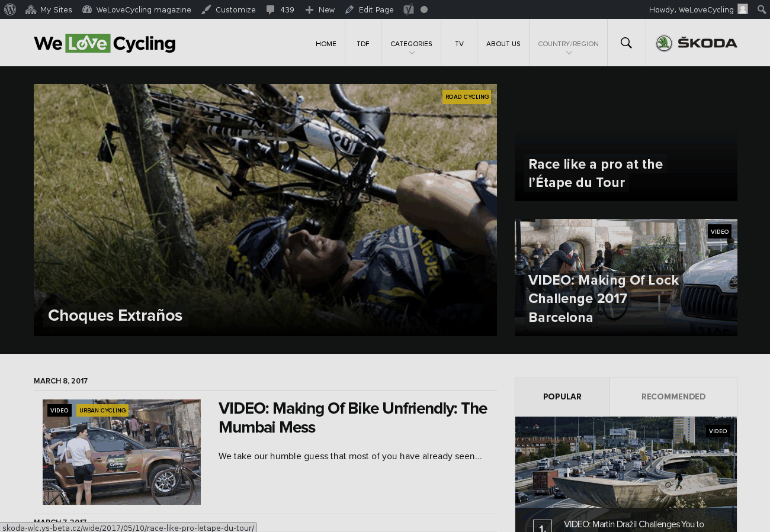This screenshot has height=532, width=770.
Task: Open the WordPress logo menu
Action: pyautogui.click(x=10, y=9)
